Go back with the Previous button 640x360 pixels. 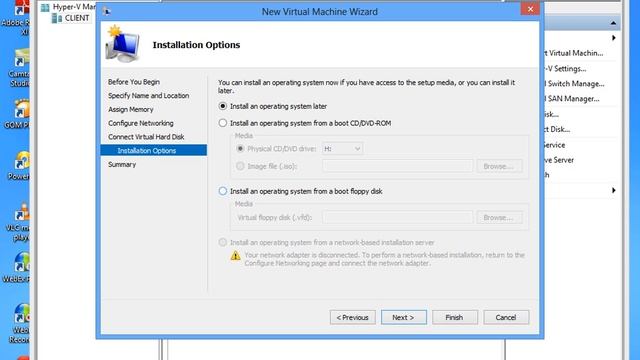click(353, 317)
